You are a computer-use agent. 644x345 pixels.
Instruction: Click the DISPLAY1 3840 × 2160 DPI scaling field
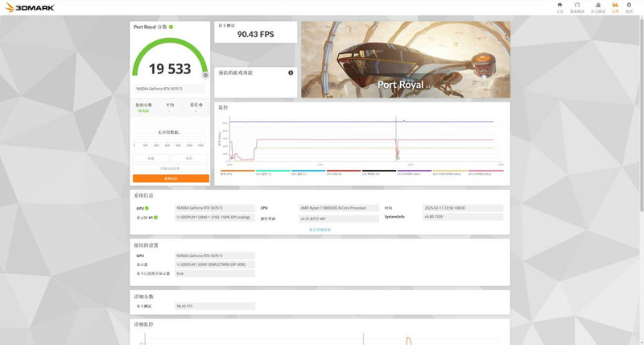coord(215,217)
